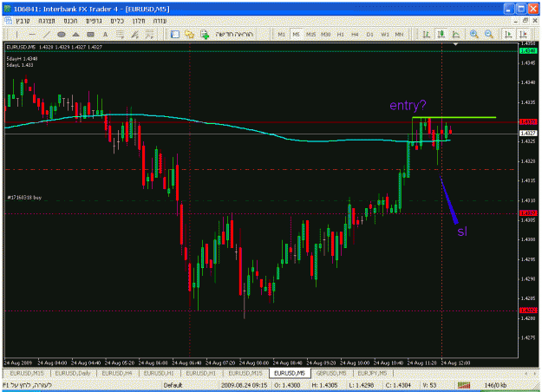Open the עזרה (Help) menu
The image size is (542, 392).
coord(160,21)
